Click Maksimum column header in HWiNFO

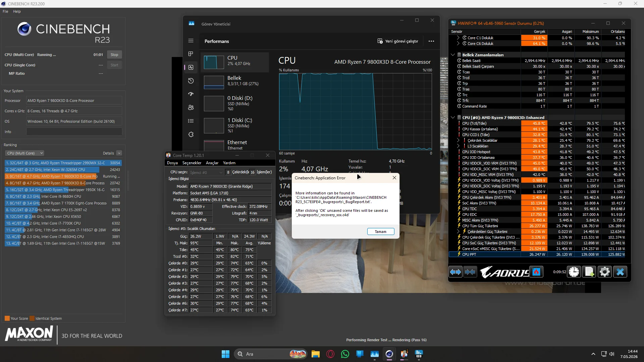tap(587, 32)
